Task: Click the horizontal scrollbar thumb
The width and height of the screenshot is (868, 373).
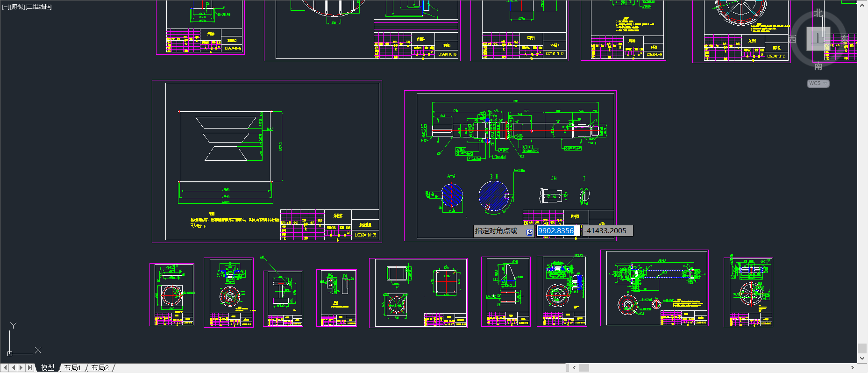Action: click(584, 368)
